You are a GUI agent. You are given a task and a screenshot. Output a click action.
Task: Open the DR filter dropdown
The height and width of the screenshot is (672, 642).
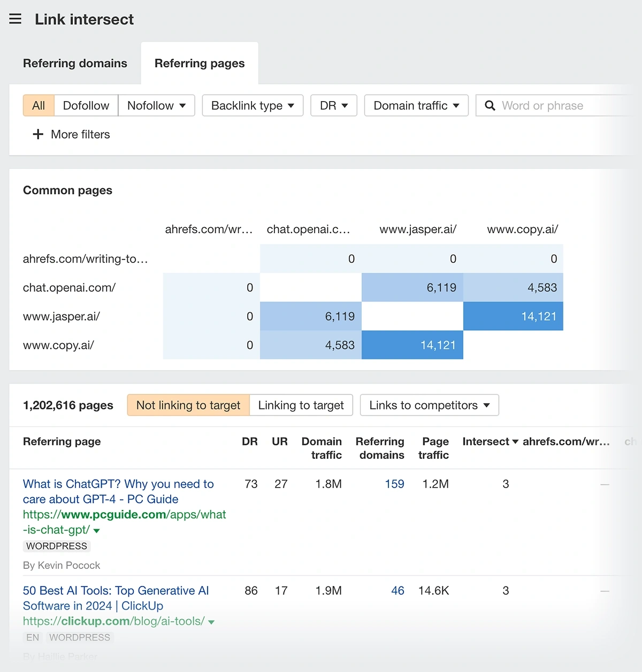[334, 105]
